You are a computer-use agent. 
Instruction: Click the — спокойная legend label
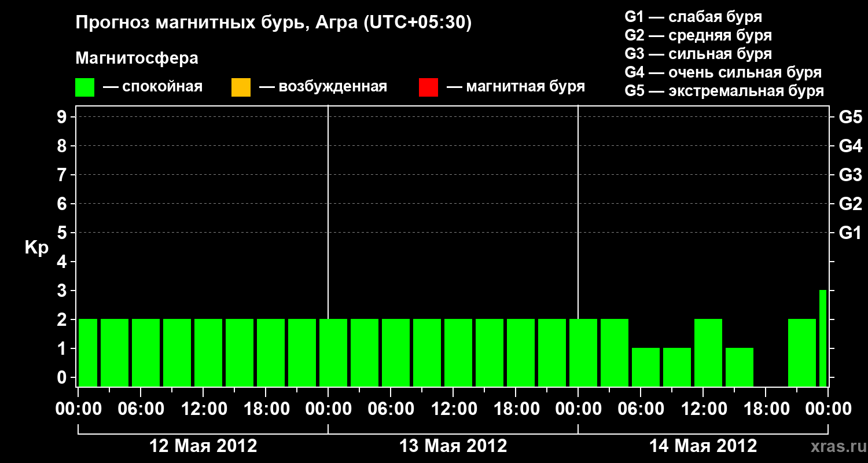[153, 87]
